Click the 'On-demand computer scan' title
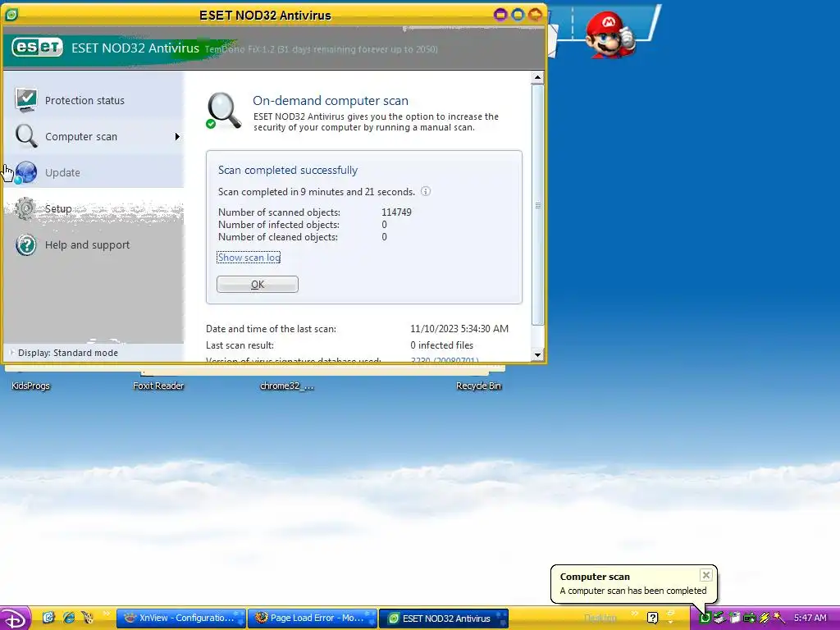840x630 pixels. pos(331,101)
